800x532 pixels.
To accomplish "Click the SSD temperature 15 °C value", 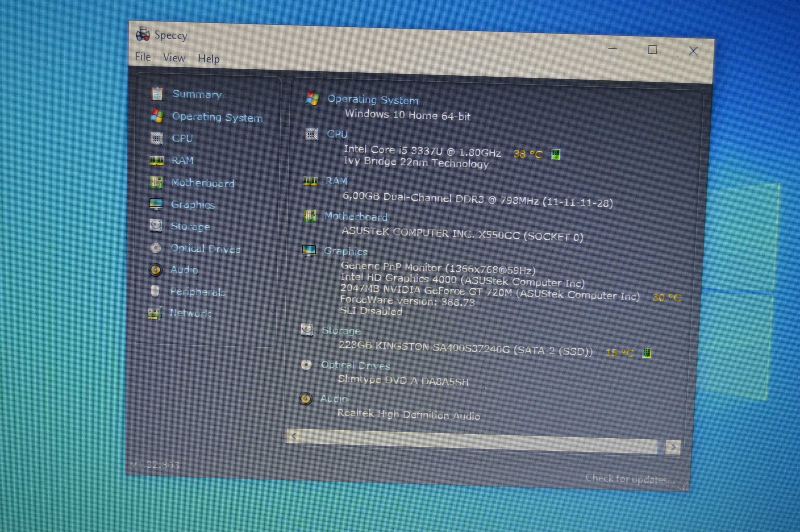I will (x=620, y=353).
